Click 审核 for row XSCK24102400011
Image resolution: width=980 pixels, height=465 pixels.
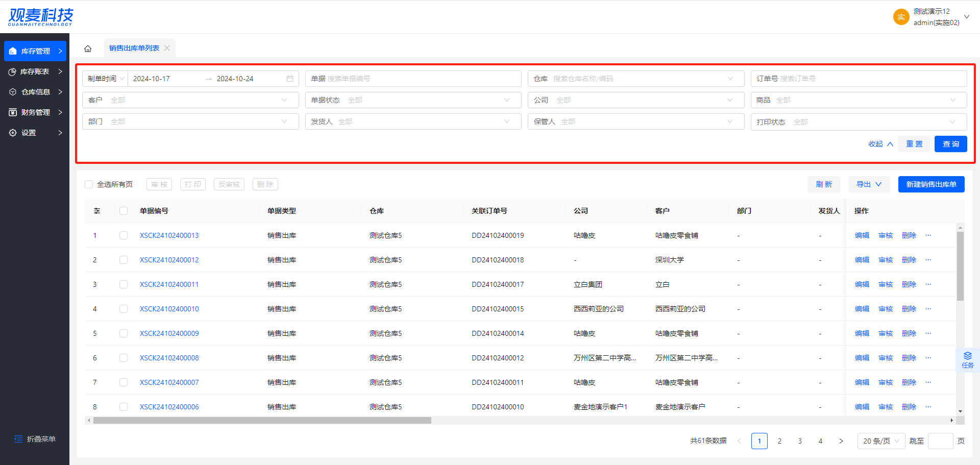tap(886, 284)
